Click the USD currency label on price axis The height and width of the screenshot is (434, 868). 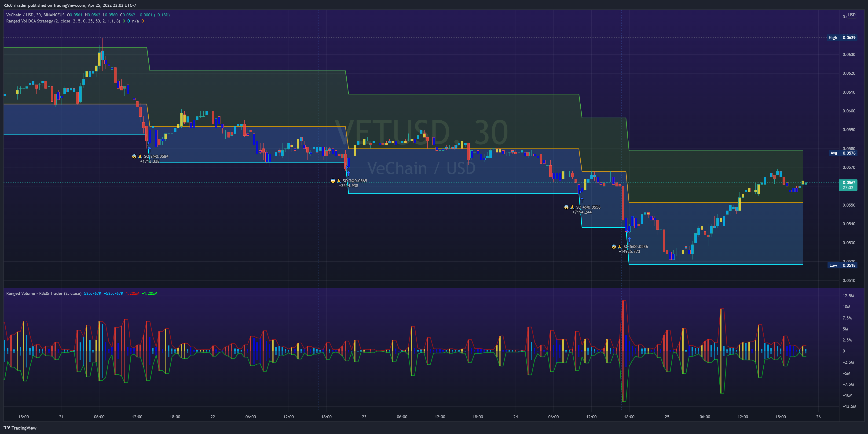(x=851, y=15)
